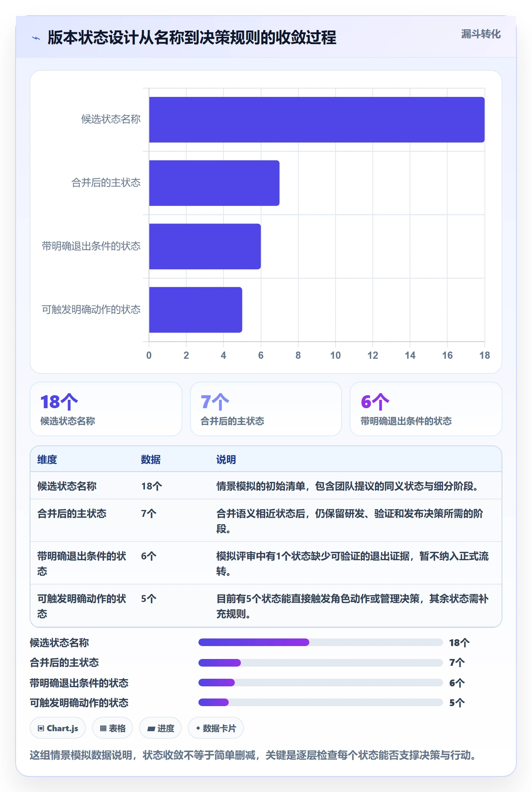
Task: Click the 7个 cell in table
Action: [149, 513]
